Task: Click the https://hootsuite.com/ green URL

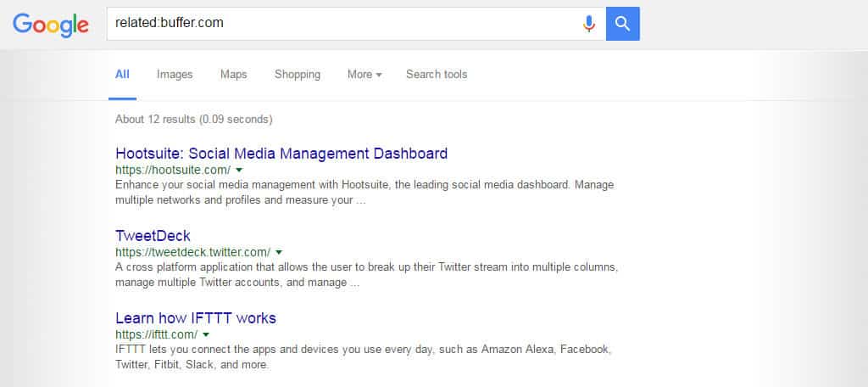Action: 173,170
